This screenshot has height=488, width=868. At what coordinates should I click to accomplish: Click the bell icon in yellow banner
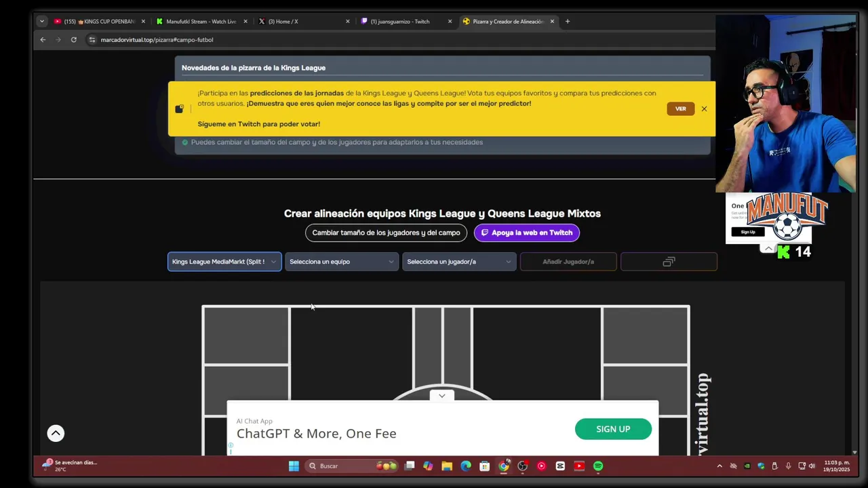(x=179, y=108)
